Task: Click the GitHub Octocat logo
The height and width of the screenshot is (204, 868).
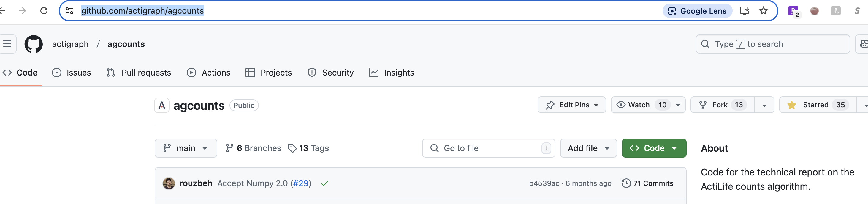Action: 33,44
